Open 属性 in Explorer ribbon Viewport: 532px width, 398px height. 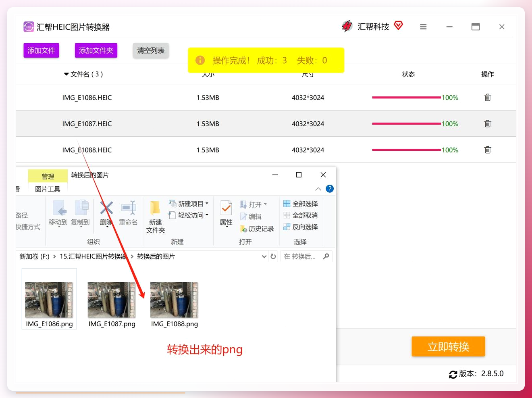[x=226, y=213]
